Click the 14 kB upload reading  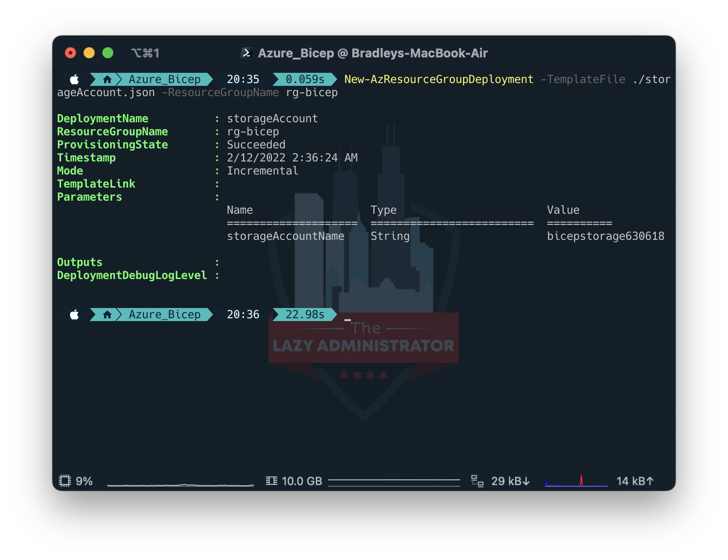click(635, 481)
